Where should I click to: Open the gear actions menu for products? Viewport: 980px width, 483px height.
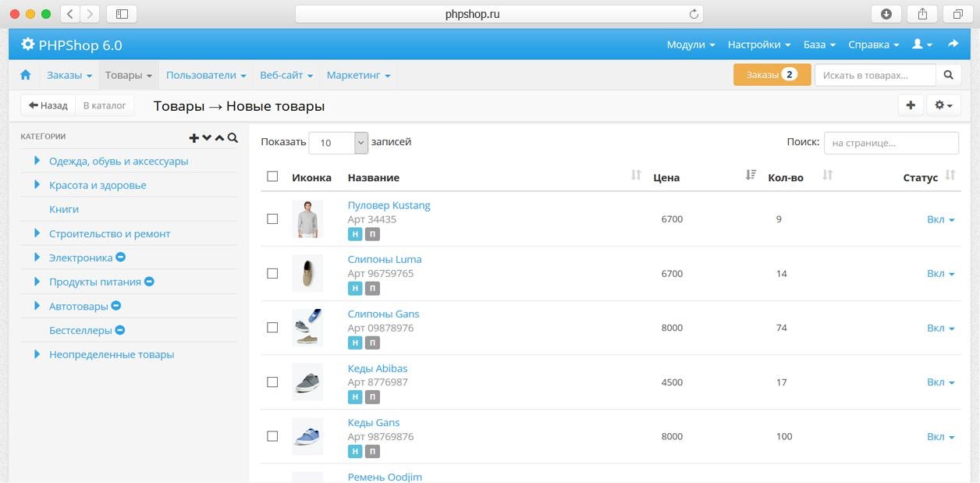tap(943, 105)
